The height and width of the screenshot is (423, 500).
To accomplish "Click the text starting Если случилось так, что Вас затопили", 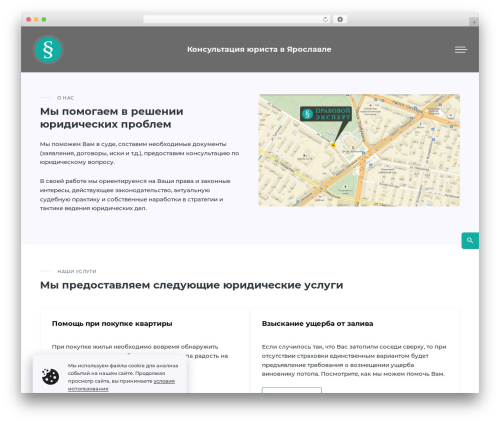I will (354, 360).
